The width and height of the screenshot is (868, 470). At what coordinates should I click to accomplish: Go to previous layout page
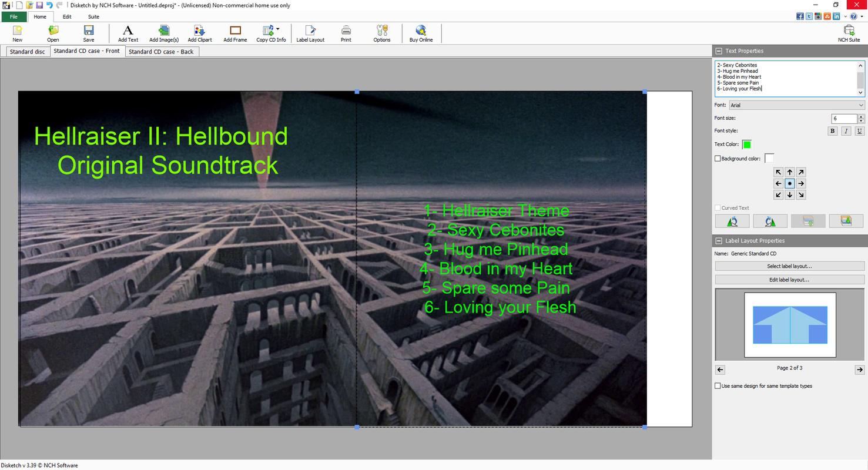720,370
